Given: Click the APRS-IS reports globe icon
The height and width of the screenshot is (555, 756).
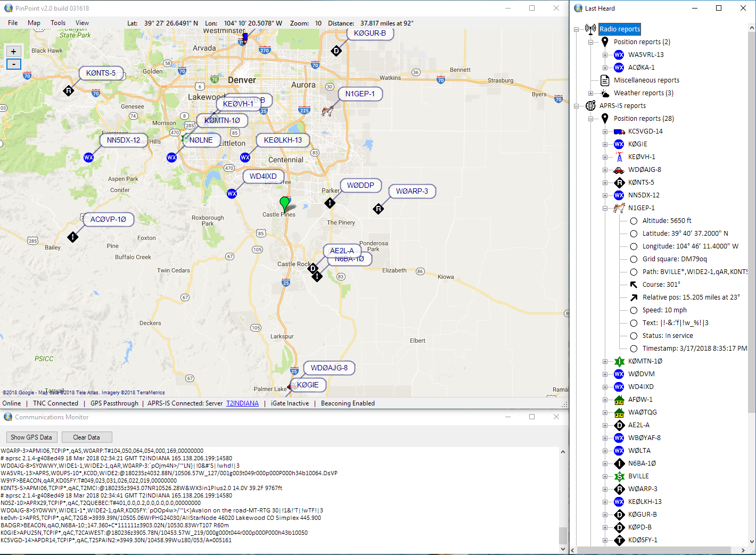Looking at the screenshot, I should coord(590,105).
